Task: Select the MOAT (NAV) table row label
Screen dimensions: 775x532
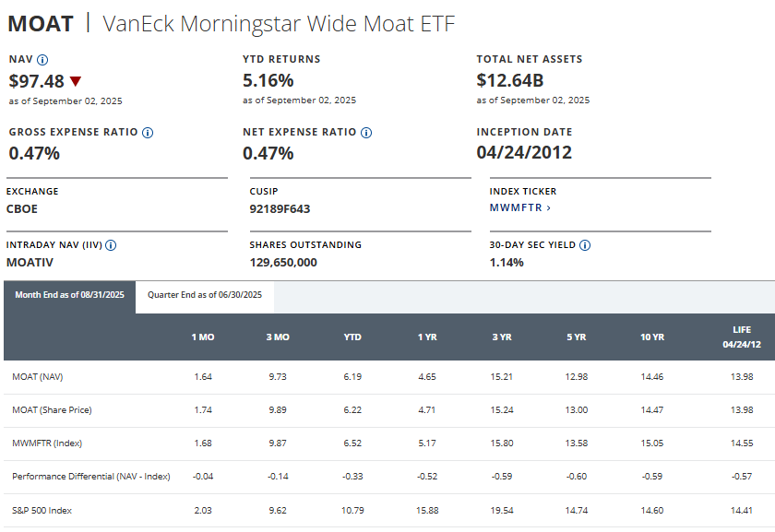Action: tap(38, 377)
